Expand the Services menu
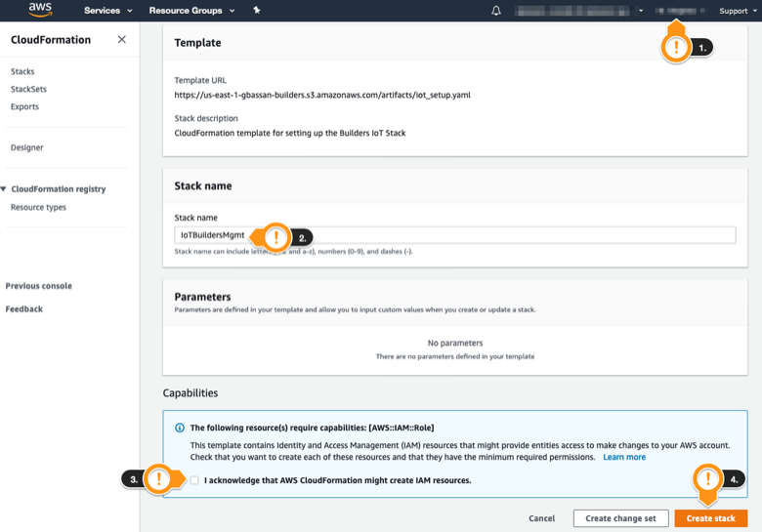 [107, 10]
